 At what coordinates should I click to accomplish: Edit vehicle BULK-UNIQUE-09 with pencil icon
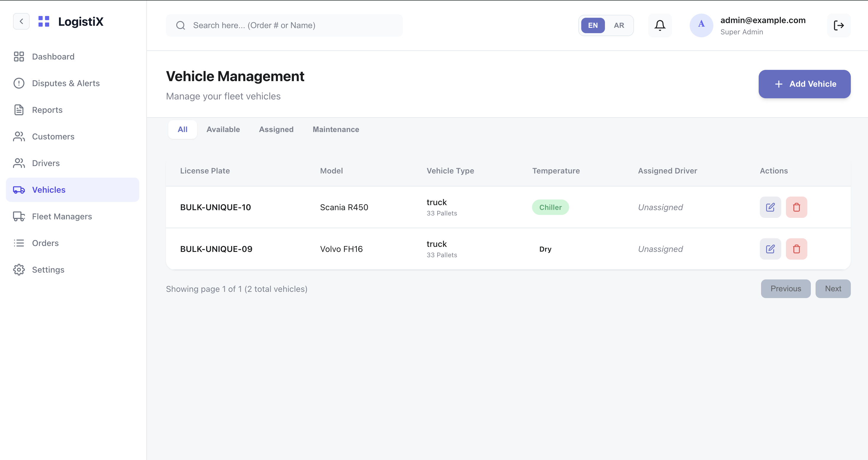coord(770,249)
